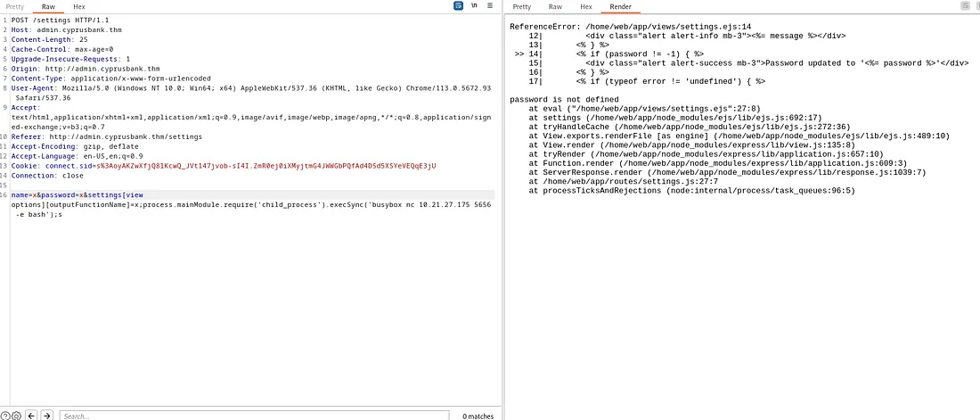Toggle show non-printable characters (\n) icon
The width and height of the screenshot is (980, 420).
(x=474, y=5)
